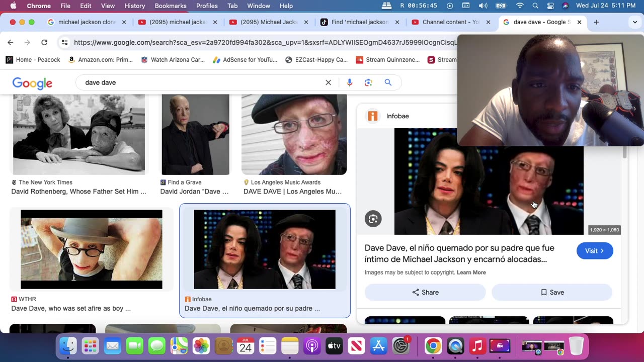Open Reminders from the Dock
This screenshot has height=362, width=644.
pos(268,346)
